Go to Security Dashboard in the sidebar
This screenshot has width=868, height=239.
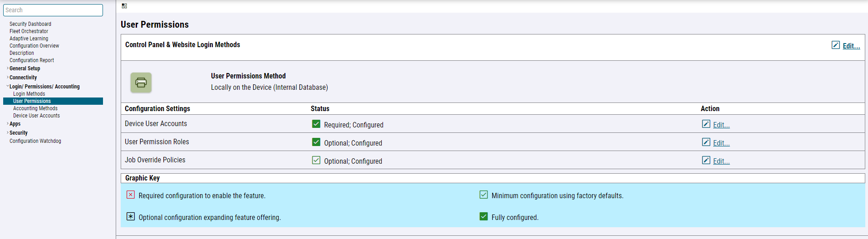pos(30,24)
